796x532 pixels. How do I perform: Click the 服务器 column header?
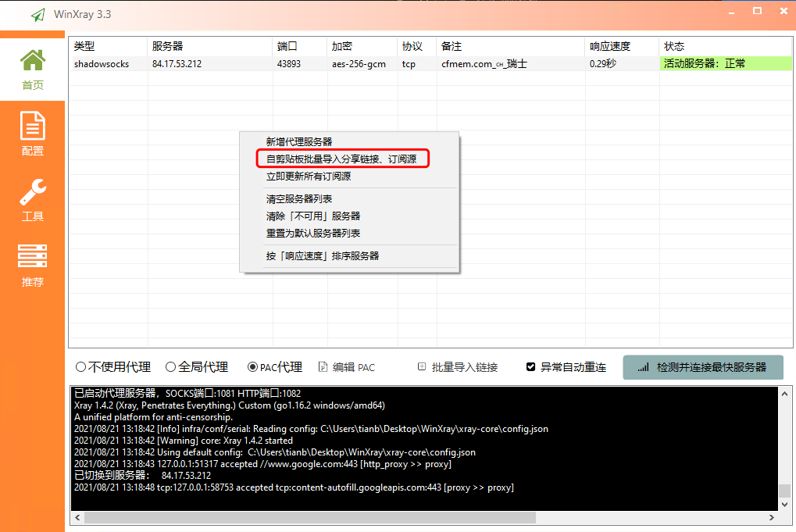point(209,46)
